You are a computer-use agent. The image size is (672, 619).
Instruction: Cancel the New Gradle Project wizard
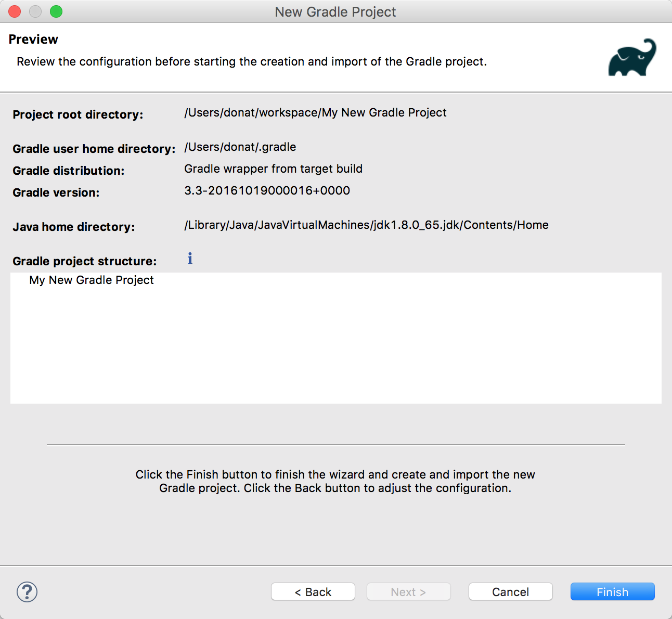click(511, 592)
